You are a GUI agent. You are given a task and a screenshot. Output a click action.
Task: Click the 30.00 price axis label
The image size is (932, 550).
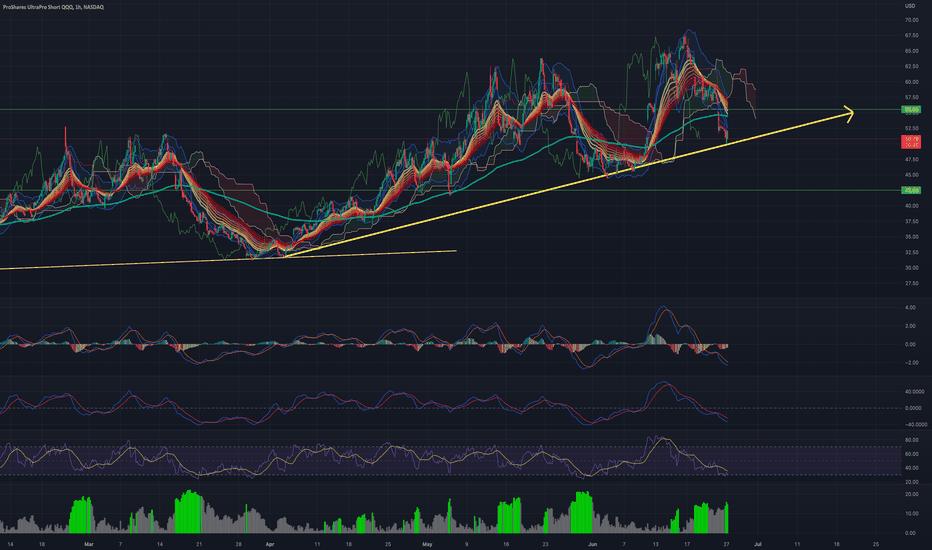click(911, 268)
